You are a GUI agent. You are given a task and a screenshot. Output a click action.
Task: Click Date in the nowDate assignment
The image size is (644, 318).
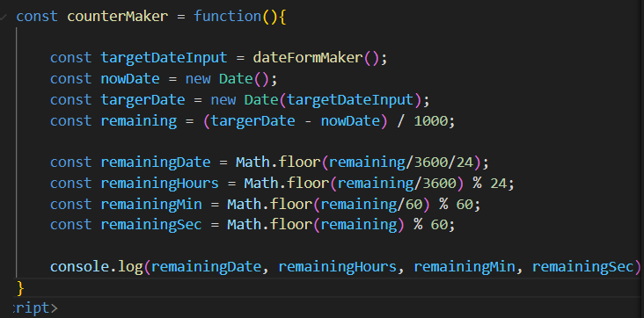coord(236,78)
